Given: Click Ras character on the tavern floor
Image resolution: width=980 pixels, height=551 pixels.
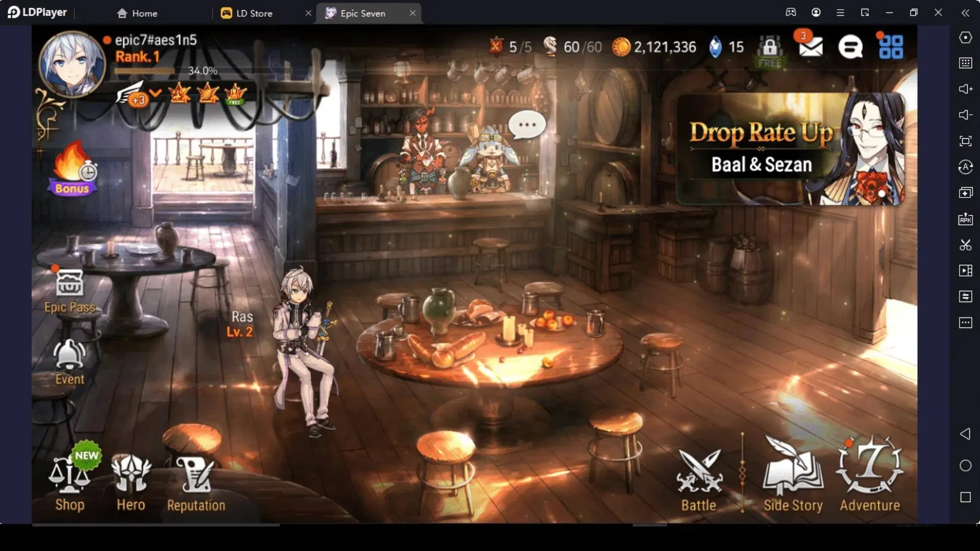Looking at the screenshot, I should click(302, 343).
